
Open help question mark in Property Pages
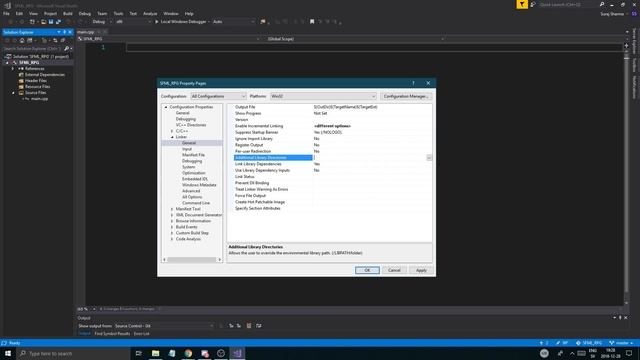point(413,83)
